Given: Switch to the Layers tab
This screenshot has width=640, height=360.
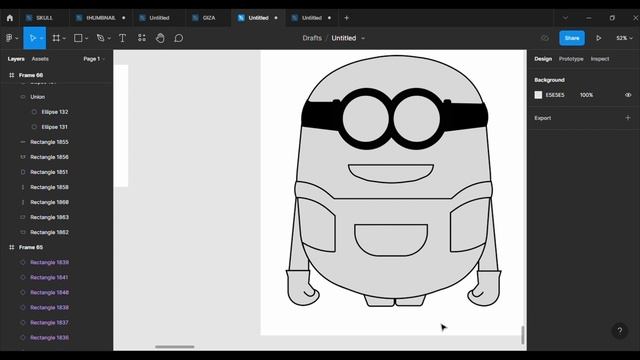Looking at the screenshot, I should (16, 59).
